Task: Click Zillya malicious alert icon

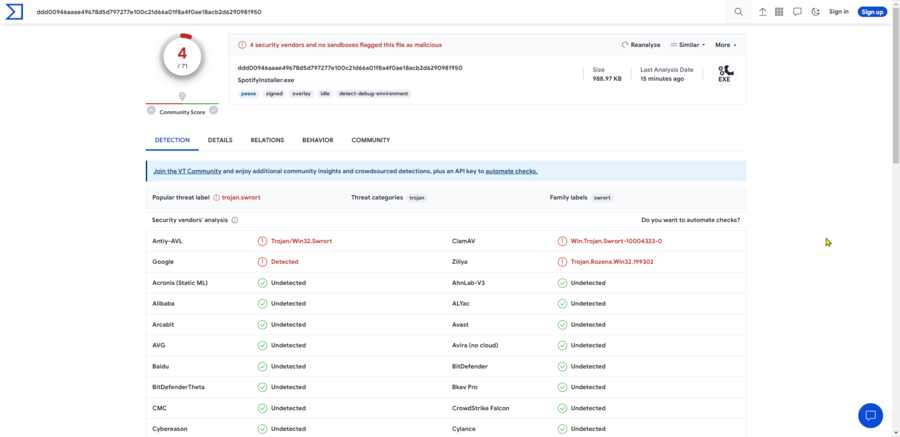Action: tap(562, 262)
